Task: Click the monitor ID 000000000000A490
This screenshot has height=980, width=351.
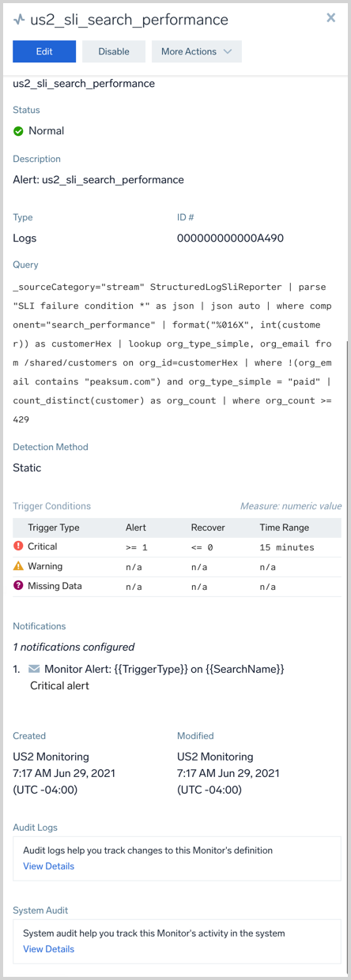Action: coord(230,238)
